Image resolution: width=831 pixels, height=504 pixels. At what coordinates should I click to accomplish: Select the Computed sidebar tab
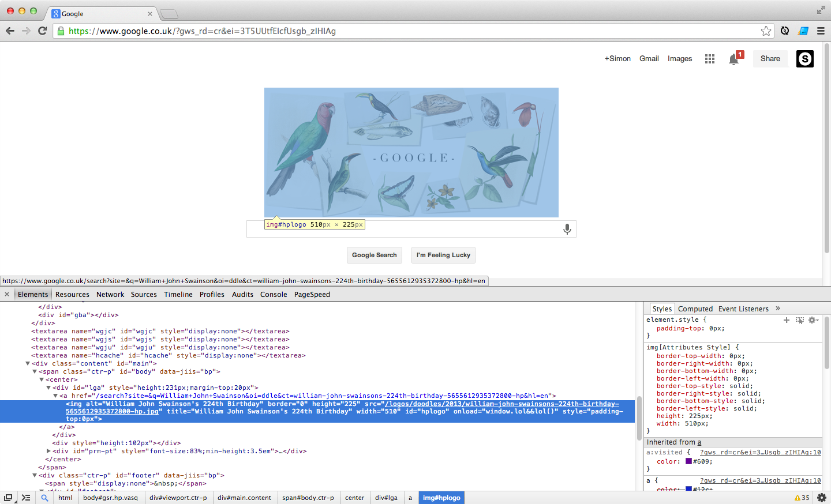(695, 309)
